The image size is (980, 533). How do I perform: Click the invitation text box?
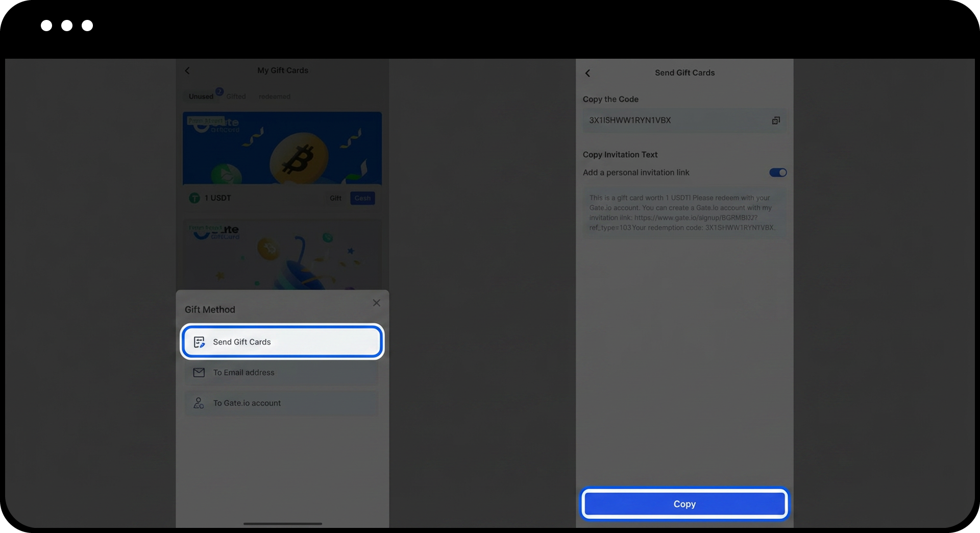pos(684,213)
